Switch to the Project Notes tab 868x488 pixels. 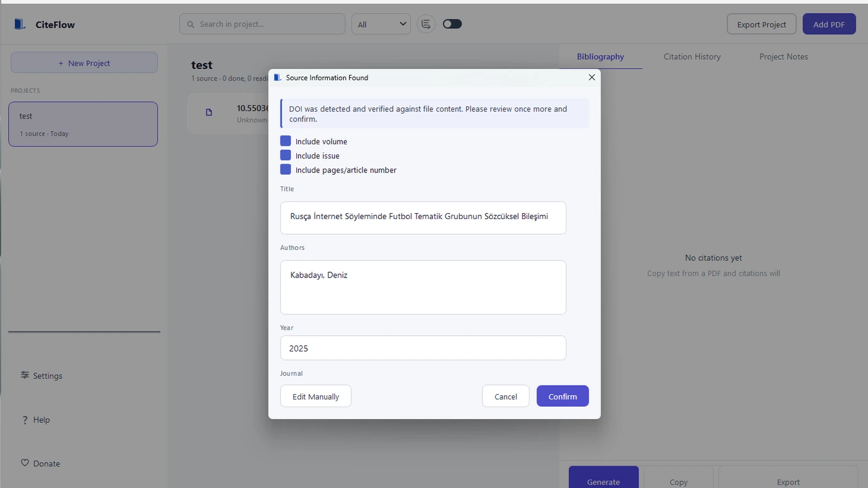(x=783, y=56)
